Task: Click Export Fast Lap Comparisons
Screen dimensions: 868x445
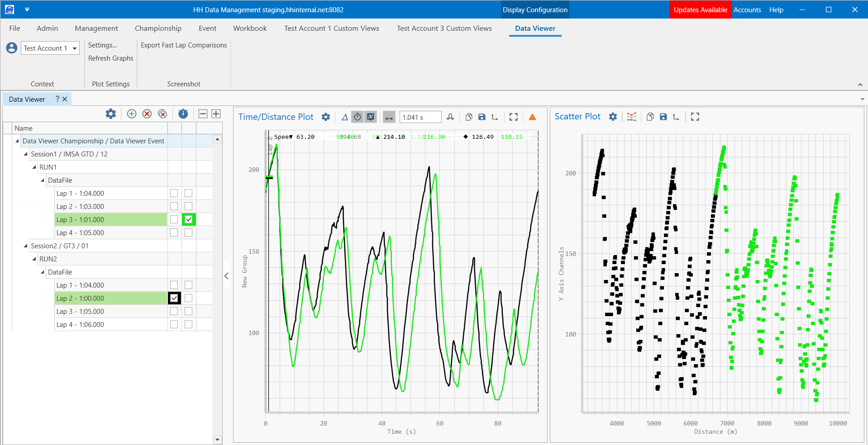Action: [x=184, y=45]
